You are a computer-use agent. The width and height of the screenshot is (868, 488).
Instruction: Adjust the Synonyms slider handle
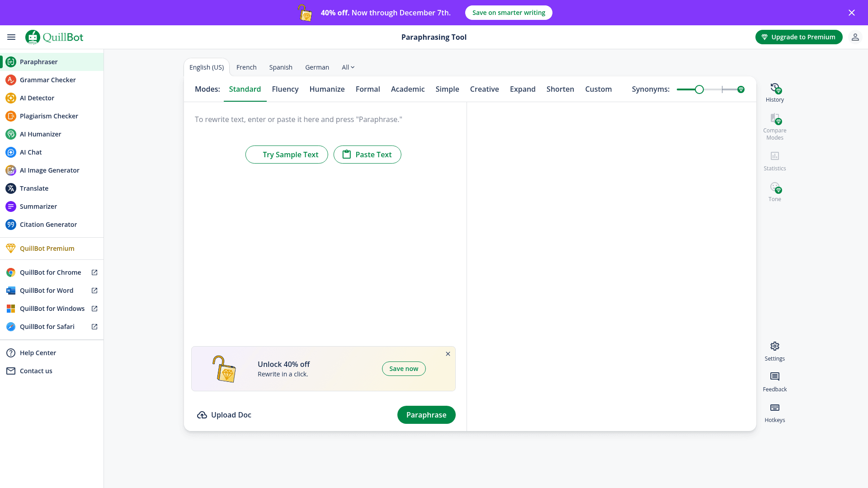[699, 89]
